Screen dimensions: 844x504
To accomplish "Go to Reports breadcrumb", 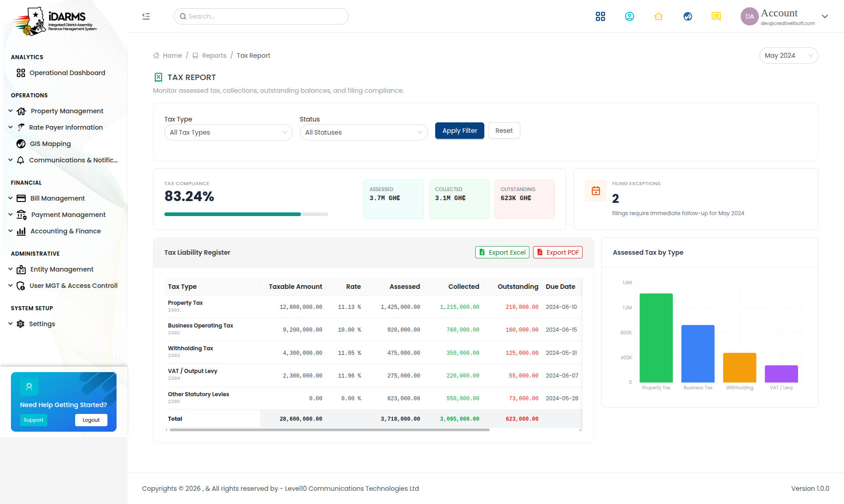I will point(214,55).
